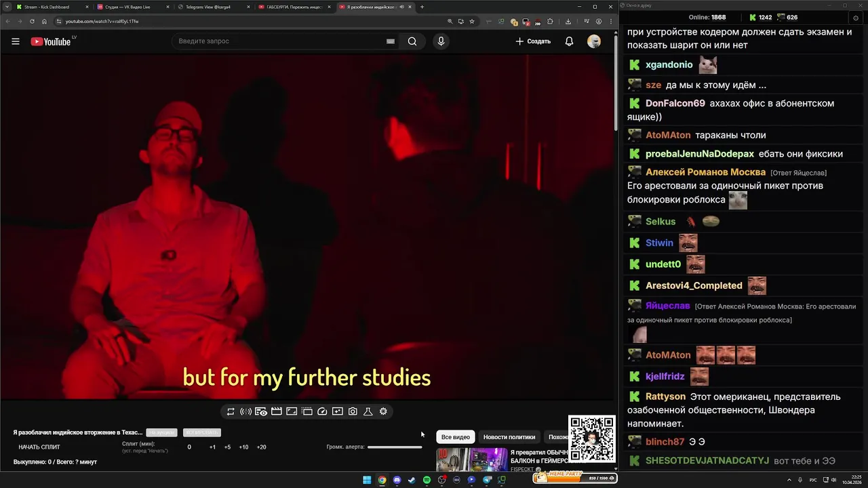The width and height of the screenshot is (868, 488).
Task: Start voice search with microphone icon
Action: [x=441, y=41]
